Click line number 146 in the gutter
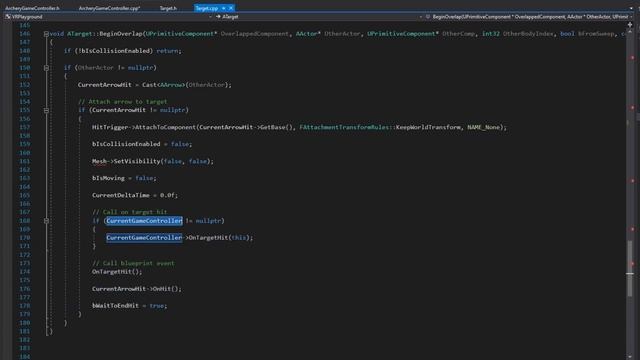Image resolution: width=640 pixels, height=360 pixels. coord(25,34)
